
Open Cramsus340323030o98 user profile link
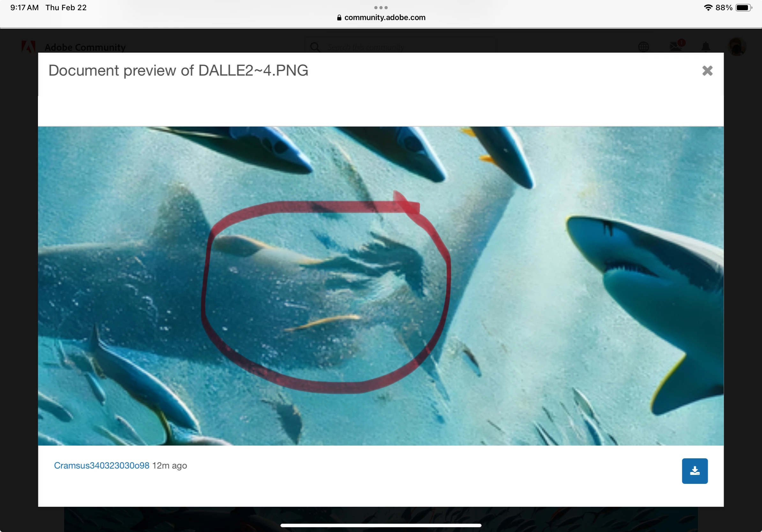click(x=101, y=465)
